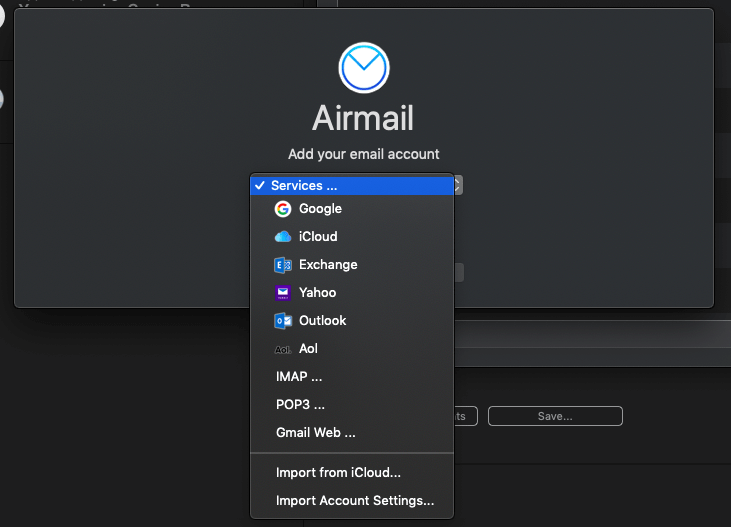Screen dimensions: 731x527
Task: Click the services popup stepper arrows
Action: [x=458, y=185]
